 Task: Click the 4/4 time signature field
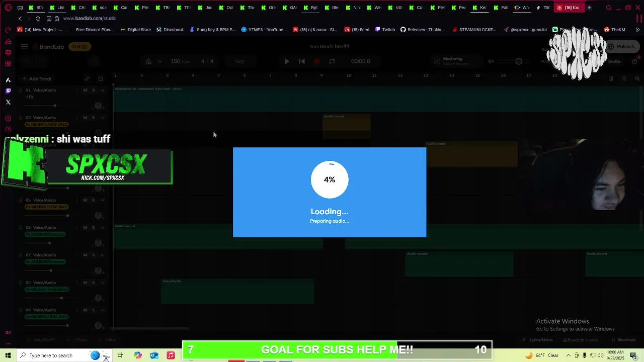pos(207,61)
